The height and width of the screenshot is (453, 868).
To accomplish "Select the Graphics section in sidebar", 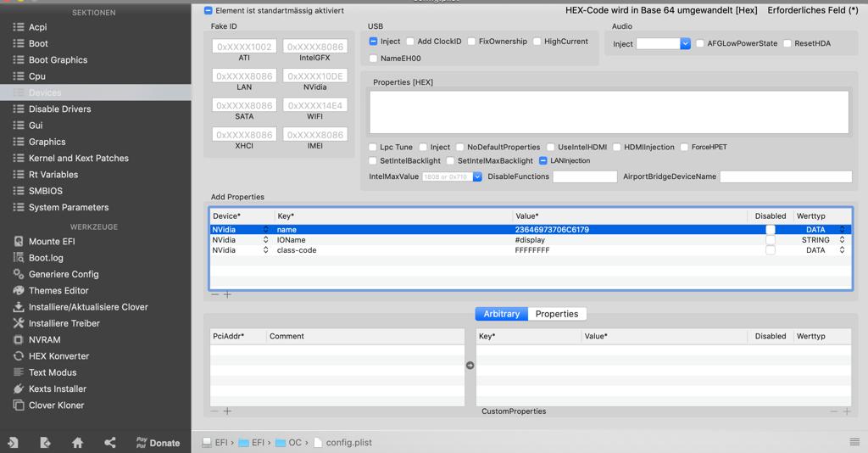I will [47, 142].
